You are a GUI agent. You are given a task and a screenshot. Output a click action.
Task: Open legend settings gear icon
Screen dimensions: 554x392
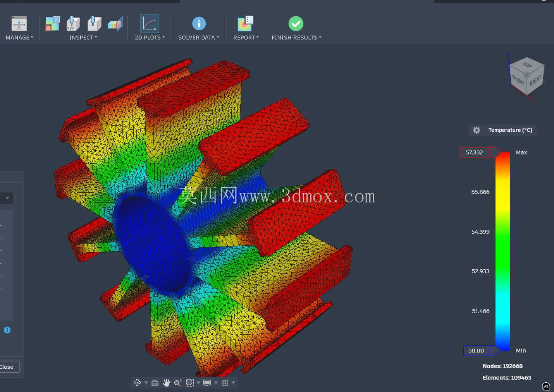coord(477,130)
